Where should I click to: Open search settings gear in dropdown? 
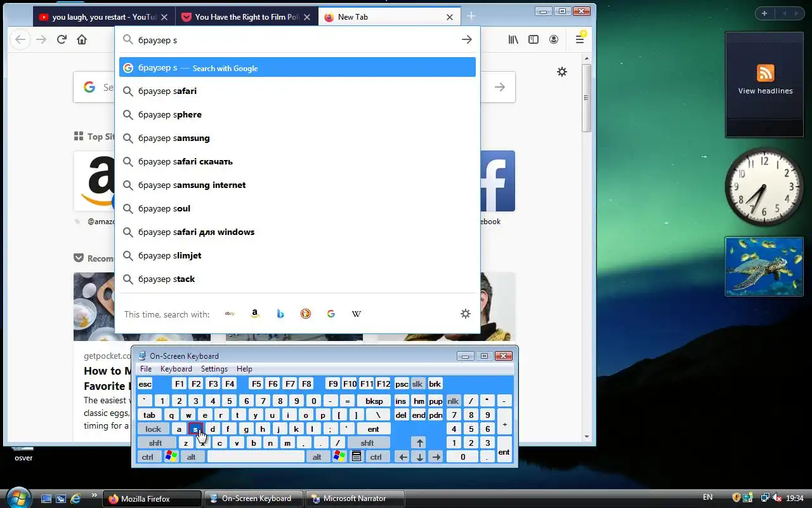point(466,314)
